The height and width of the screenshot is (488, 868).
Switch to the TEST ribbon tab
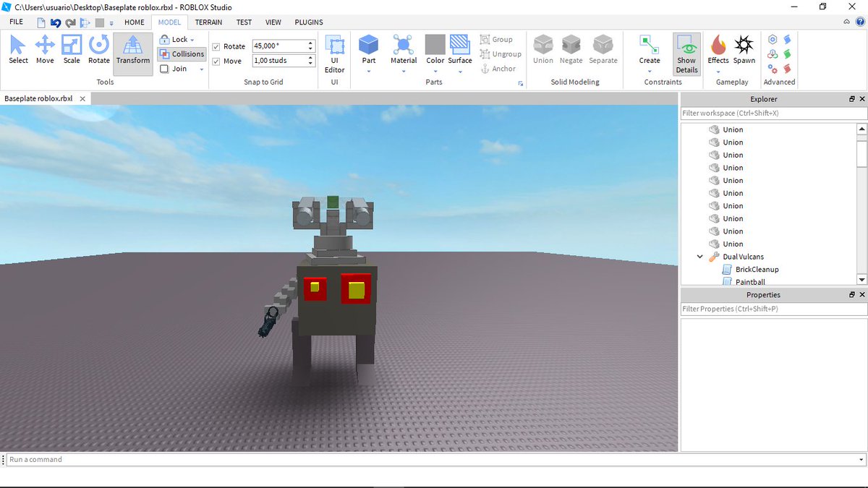click(244, 22)
